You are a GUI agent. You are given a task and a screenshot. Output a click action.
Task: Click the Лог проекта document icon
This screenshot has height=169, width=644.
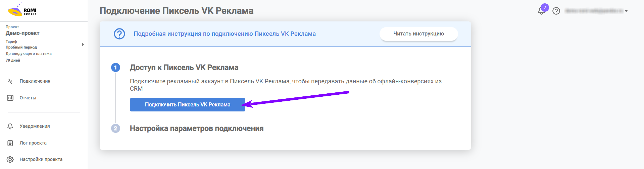pos(10,143)
